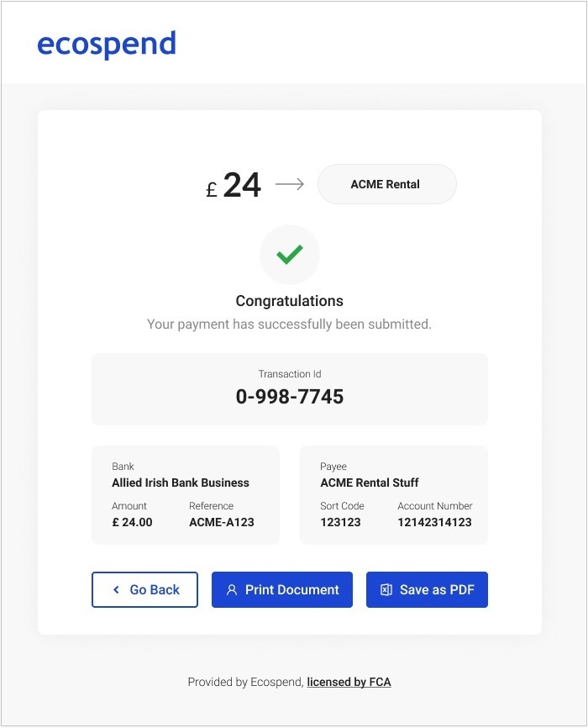Click the ACME Rental payee pill

coord(387,184)
